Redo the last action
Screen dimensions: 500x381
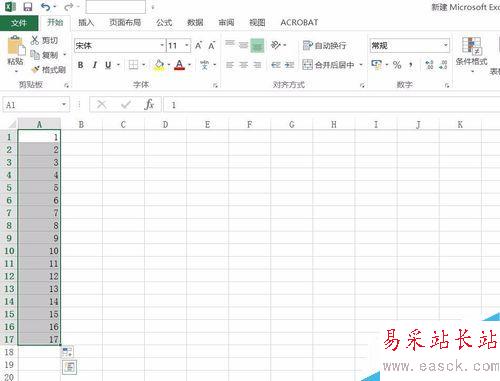coord(69,7)
